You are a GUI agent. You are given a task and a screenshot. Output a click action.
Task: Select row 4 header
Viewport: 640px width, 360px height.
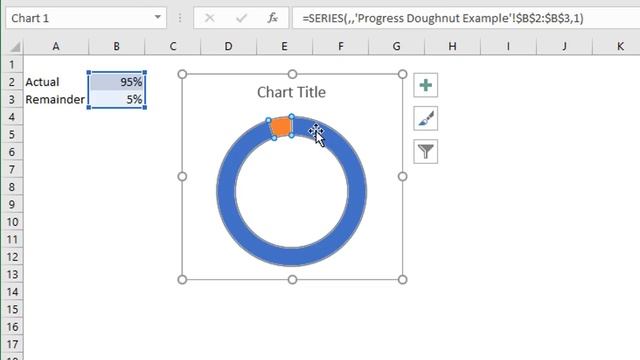12,117
